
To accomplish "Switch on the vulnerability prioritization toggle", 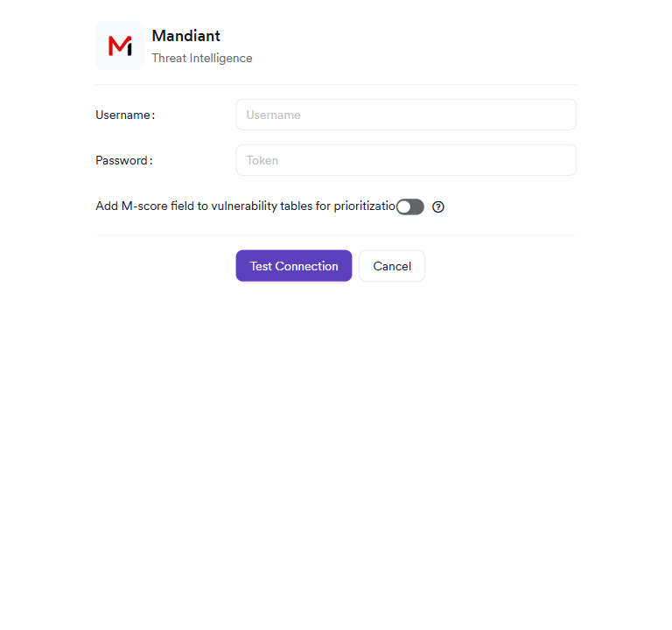I will (409, 206).
